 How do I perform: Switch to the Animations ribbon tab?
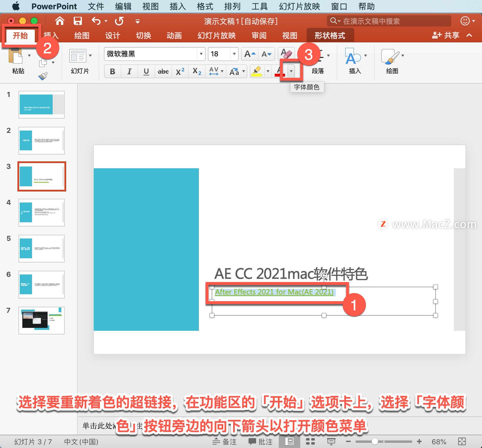[174, 36]
